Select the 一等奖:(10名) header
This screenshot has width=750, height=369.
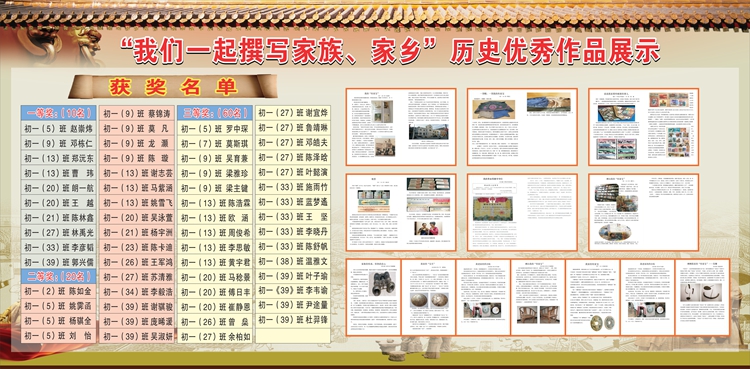coord(58,113)
